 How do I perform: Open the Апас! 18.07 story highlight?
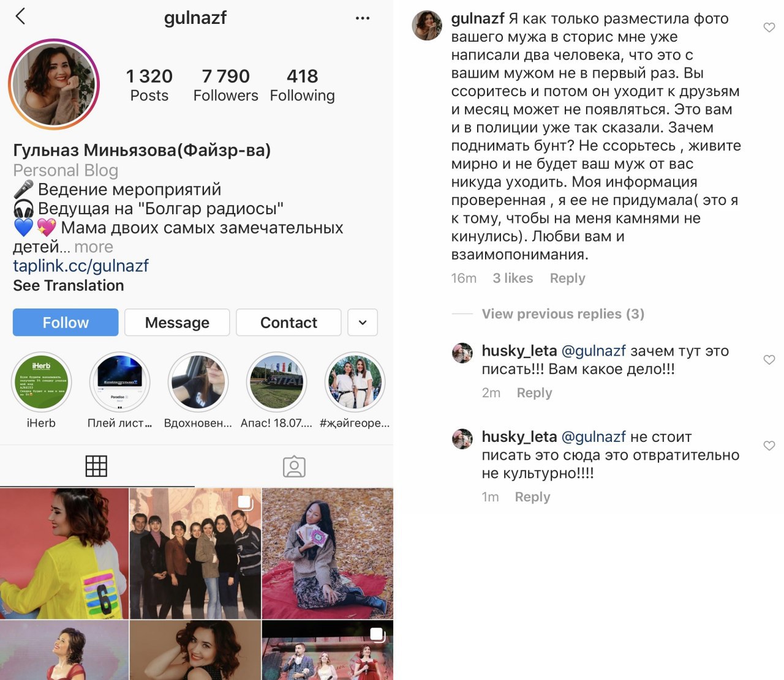[x=276, y=382]
